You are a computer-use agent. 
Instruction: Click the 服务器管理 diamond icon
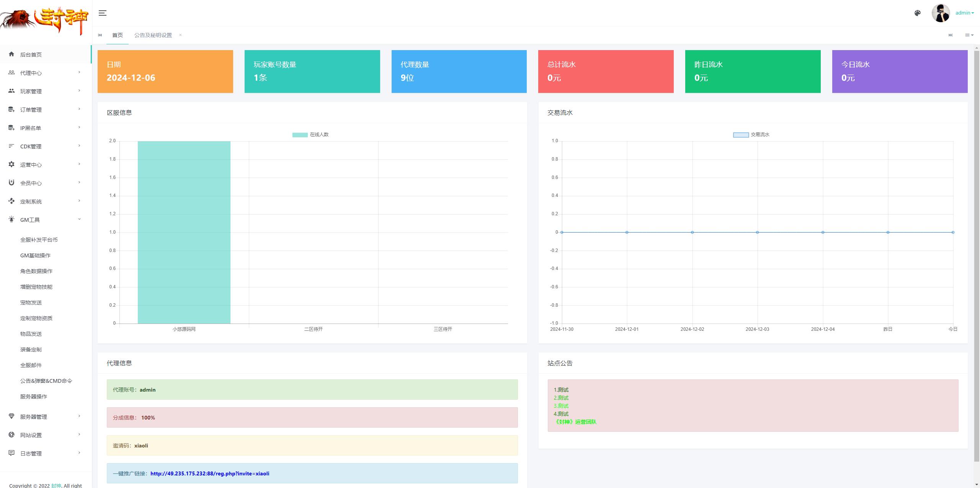click(x=11, y=416)
